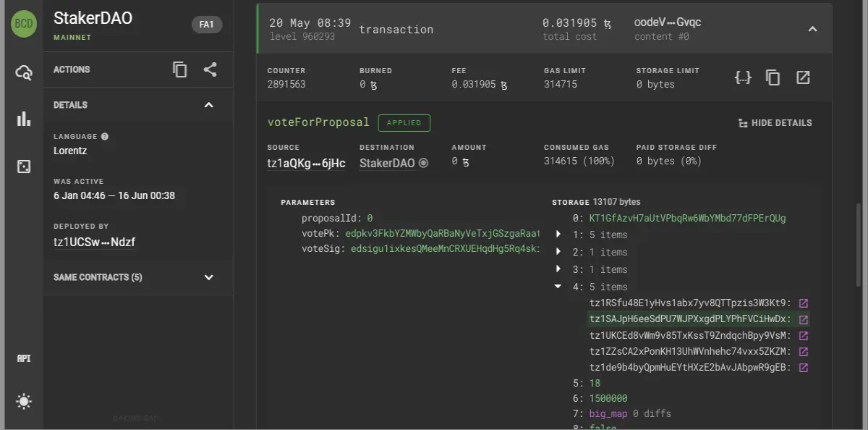The height and width of the screenshot is (430, 868).
Task: Collapse the transaction header chevron
Action: click(812, 29)
